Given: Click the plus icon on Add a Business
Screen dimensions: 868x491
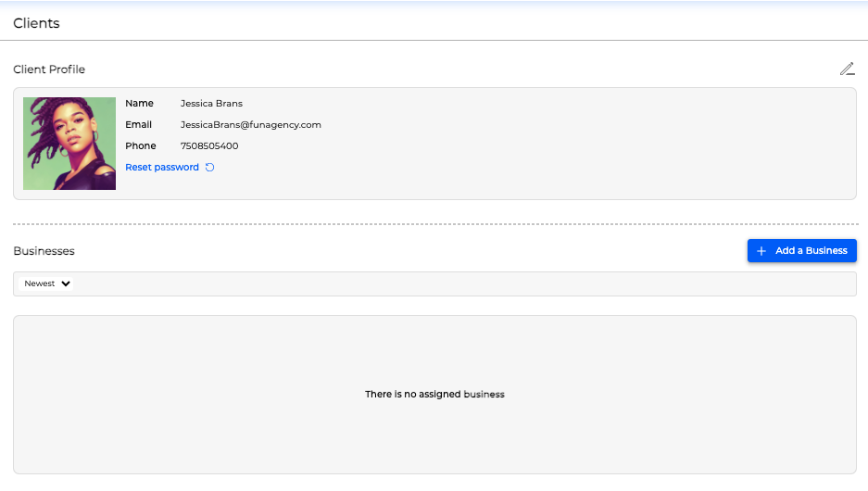Looking at the screenshot, I should pos(761,251).
